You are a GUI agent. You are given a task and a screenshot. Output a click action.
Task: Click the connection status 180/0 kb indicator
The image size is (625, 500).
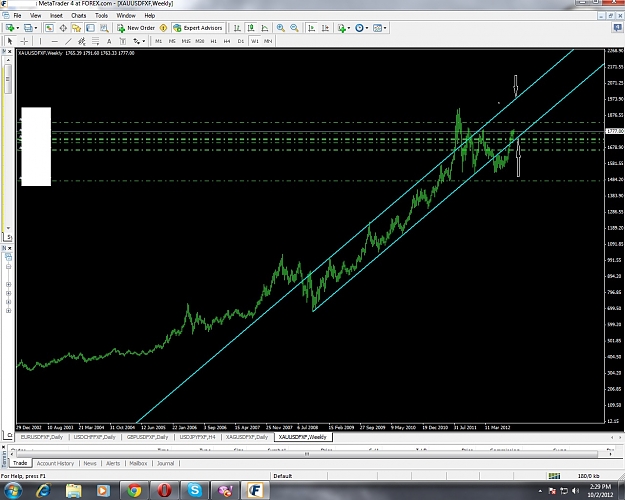click(589, 476)
